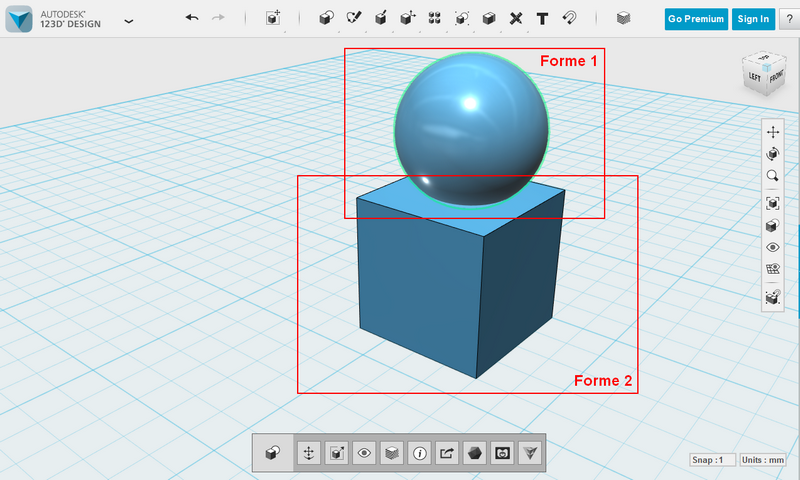Image resolution: width=800 pixels, height=480 pixels.
Task: Undo the last action
Action: [192, 18]
